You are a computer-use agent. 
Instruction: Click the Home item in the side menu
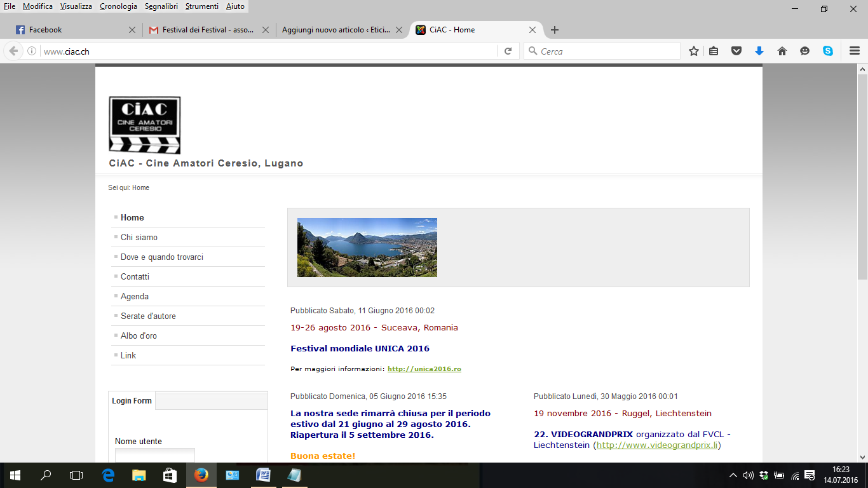click(x=132, y=217)
